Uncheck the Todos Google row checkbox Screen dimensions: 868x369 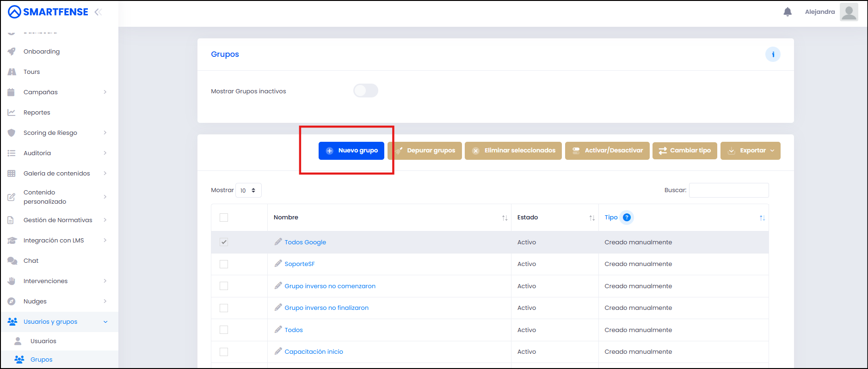point(224,242)
